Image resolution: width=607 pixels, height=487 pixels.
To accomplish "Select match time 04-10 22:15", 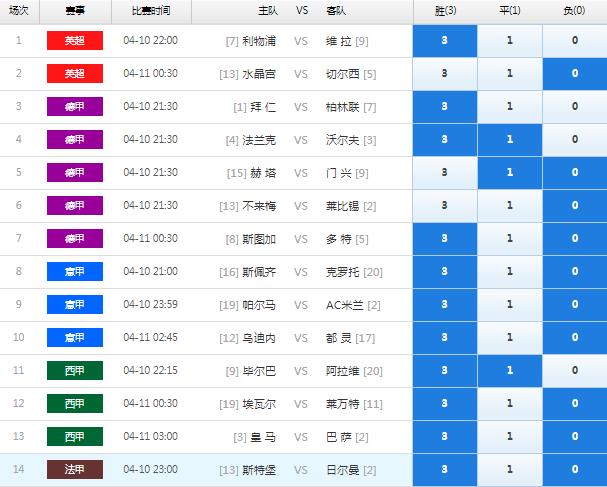I will pyautogui.click(x=151, y=370).
